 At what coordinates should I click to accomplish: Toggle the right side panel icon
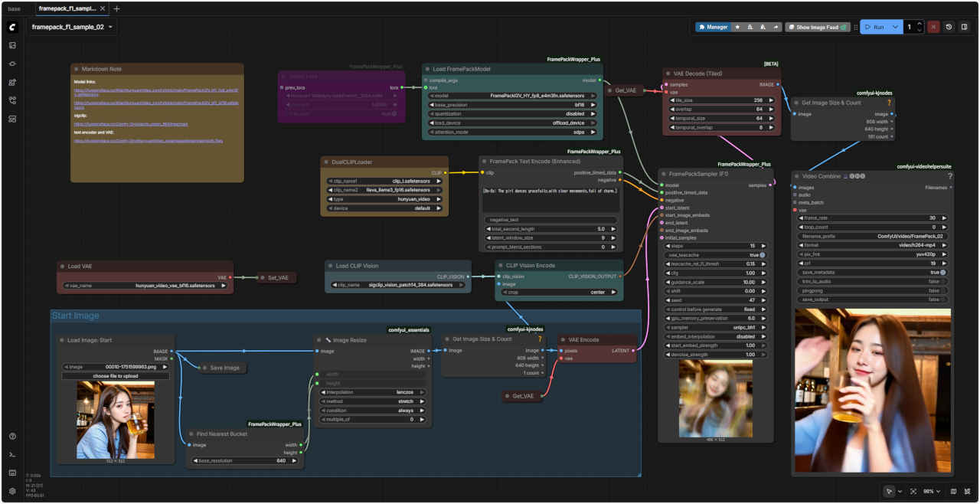pyautogui.click(x=965, y=27)
